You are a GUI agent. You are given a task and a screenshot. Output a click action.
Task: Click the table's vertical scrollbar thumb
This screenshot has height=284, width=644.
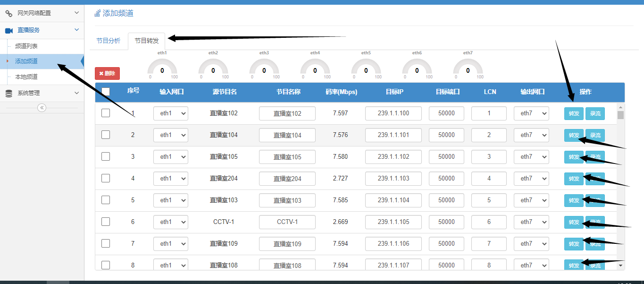point(620,115)
